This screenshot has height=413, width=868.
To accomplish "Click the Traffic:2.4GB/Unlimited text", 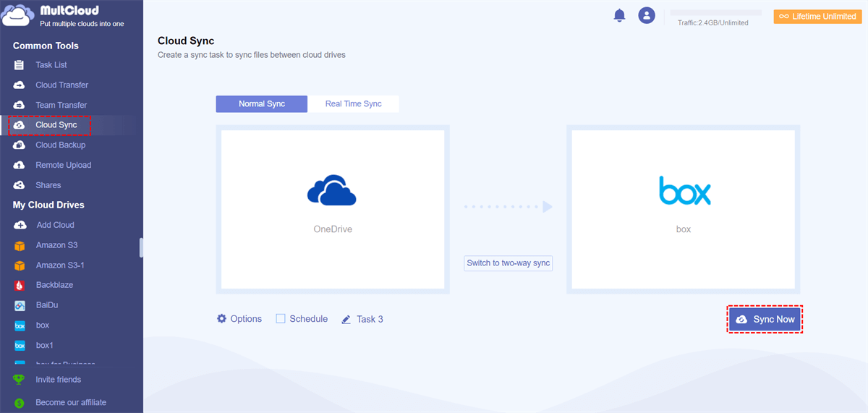I will click(713, 22).
